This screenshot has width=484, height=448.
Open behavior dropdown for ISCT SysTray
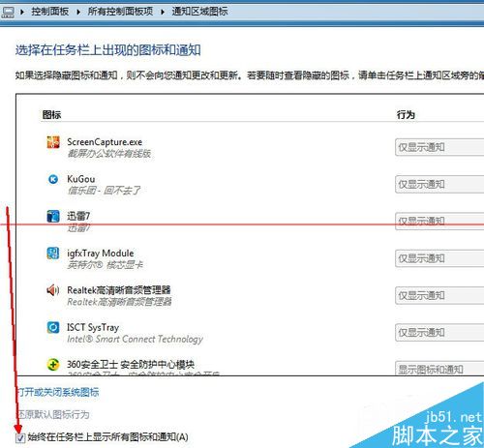coord(439,333)
